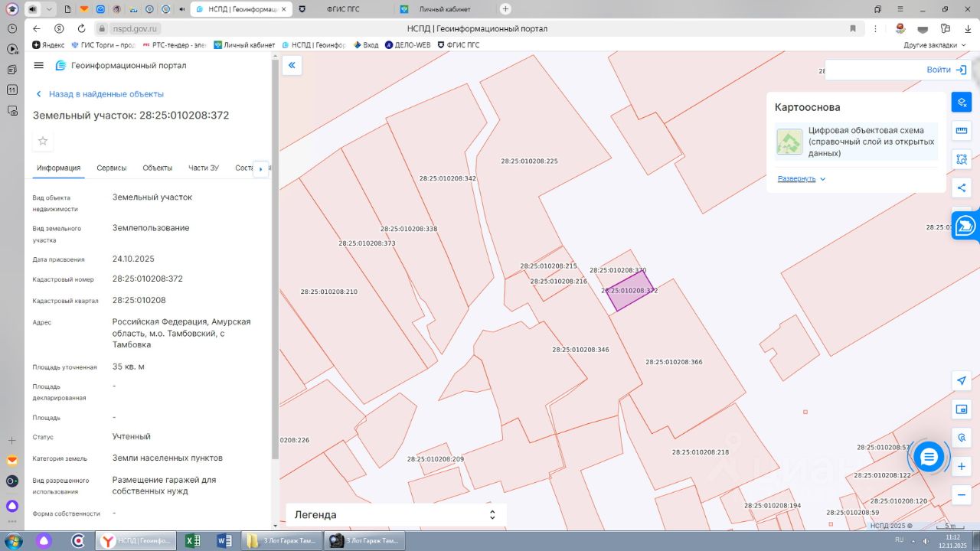Open the ГИС Торги bookmark
Screen dimensions: 980x551
tap(103, 45)
